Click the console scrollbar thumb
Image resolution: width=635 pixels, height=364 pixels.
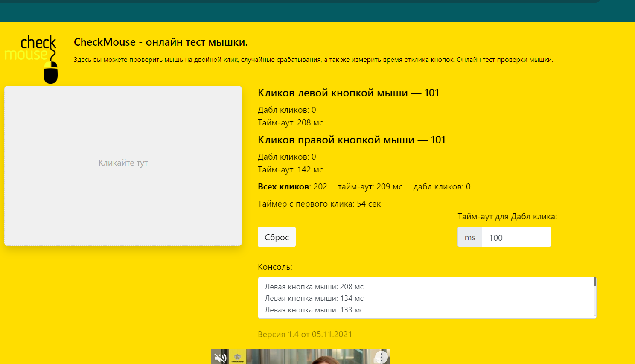[594, 282]
